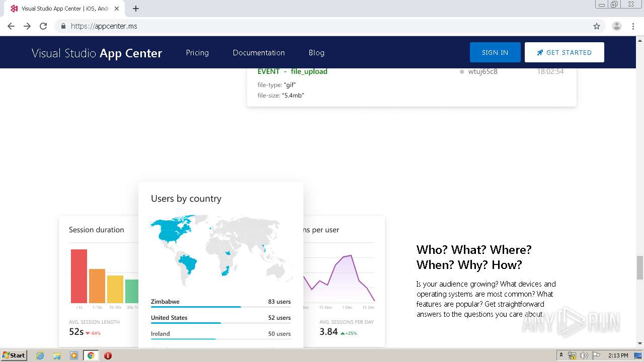
Task: Select the Visual Studio App Center tab
Action: 64,9
